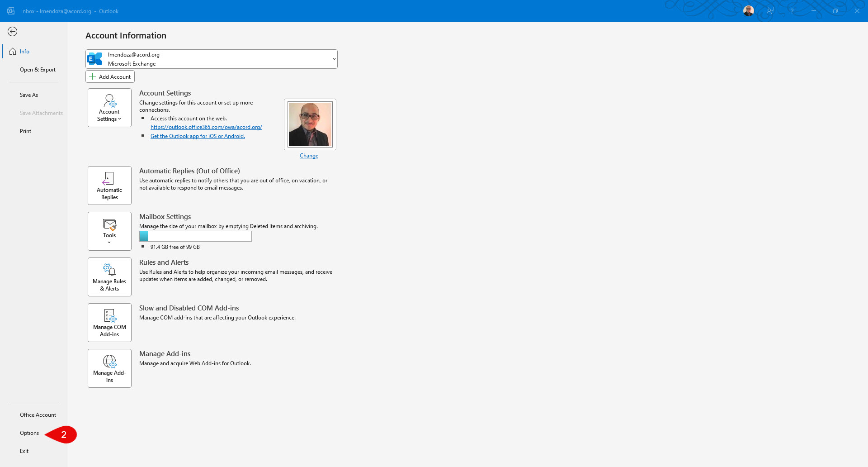Viewport: 868px width, 467px height.
Task: Click the mailbox storage usage bar
Action: point(195,236)
